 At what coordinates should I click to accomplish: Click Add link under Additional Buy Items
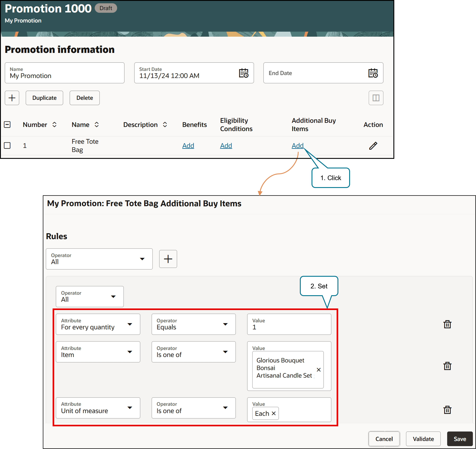(297, 145)
